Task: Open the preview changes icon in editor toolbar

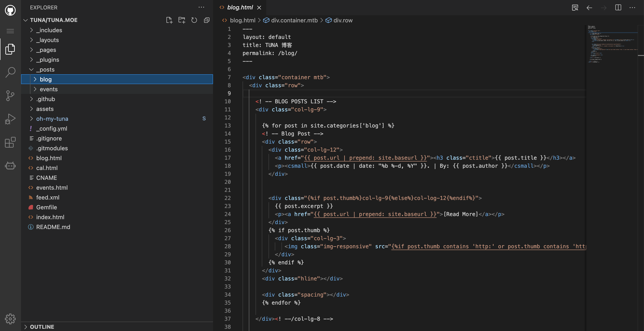Action: pyautogui.click(x=575, y=8)
